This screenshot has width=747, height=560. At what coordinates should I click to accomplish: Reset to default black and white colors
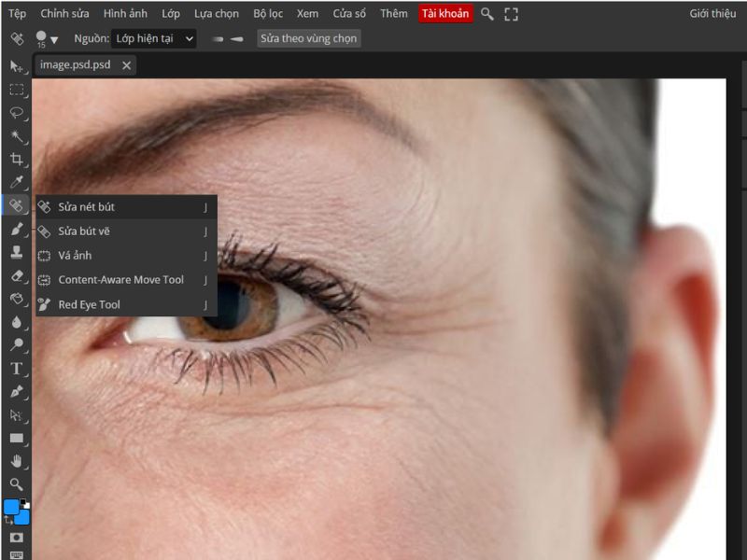click(25, 502)
